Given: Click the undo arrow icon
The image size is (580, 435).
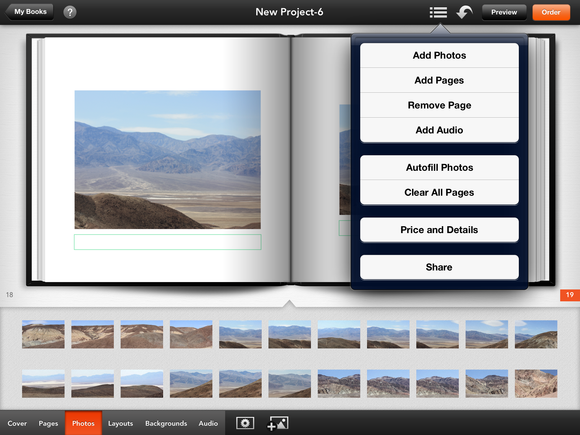Looking at the screenshot, I should (x=465, y=12).
